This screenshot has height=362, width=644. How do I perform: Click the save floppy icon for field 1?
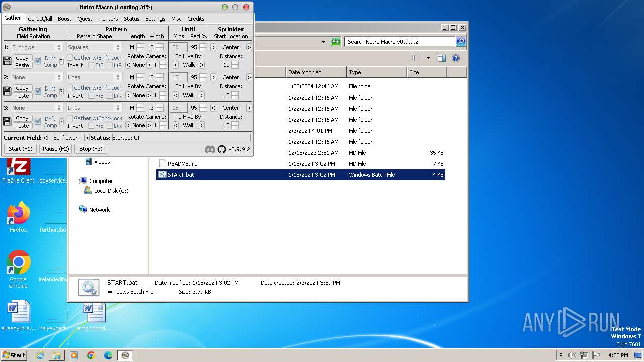7,61
